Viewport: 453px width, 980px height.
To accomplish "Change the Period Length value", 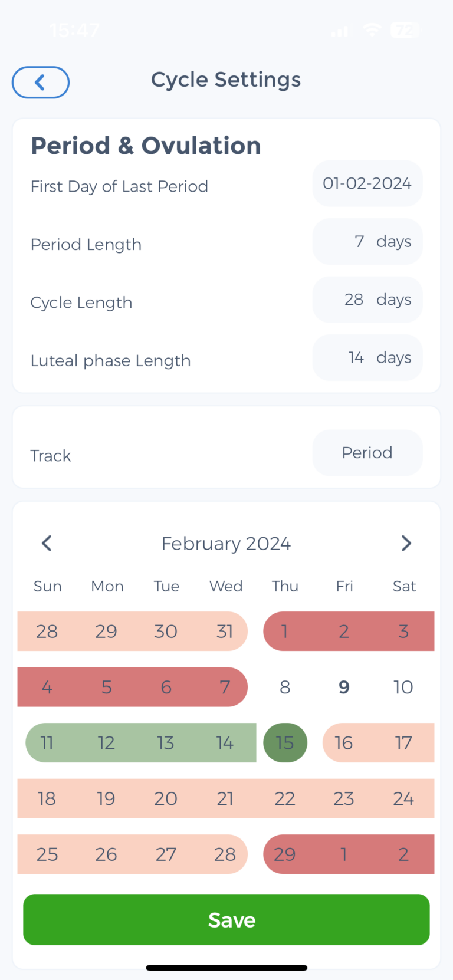I will pos(367,242).
